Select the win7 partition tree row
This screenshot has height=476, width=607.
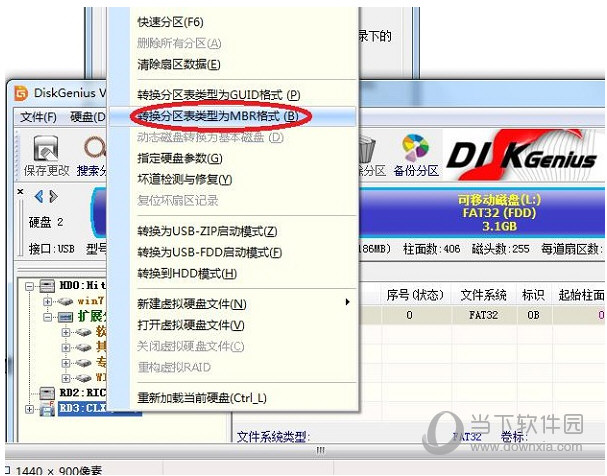point(90,301)
